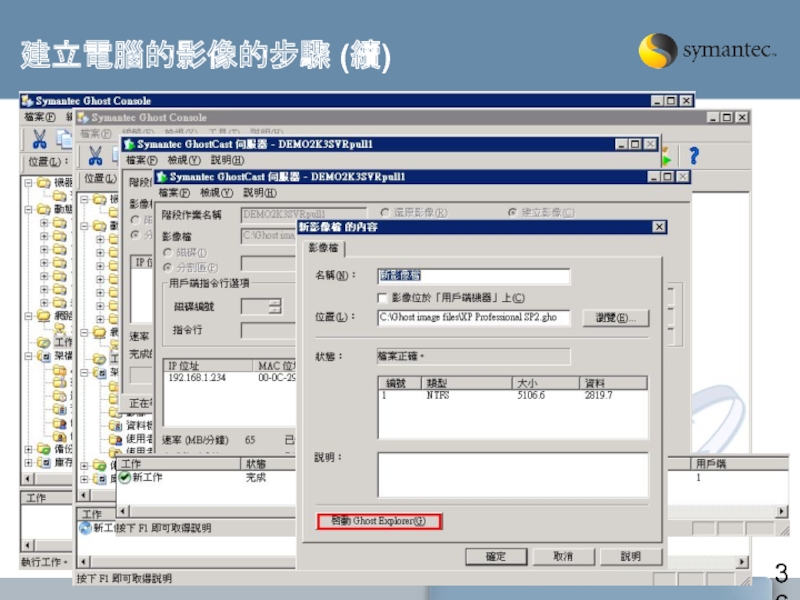Collapse the 網路 node in rear console tree
This screenshot has width=800, height=600.
29,316
